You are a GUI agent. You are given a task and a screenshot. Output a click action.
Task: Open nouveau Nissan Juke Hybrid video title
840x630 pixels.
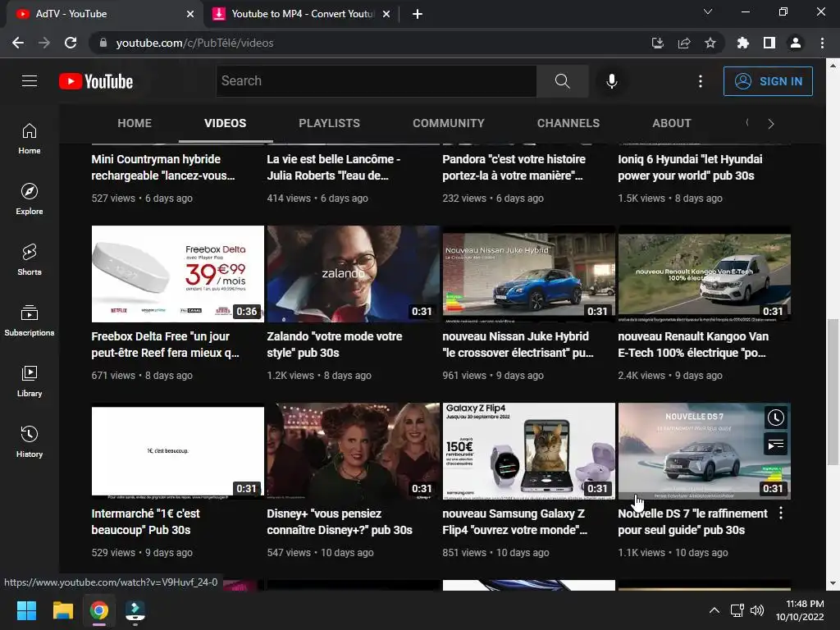pos(518,345)
